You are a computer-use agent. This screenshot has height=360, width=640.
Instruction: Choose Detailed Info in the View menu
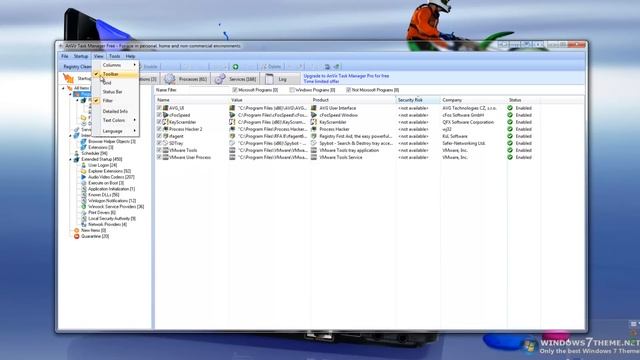tap(116, 111)
